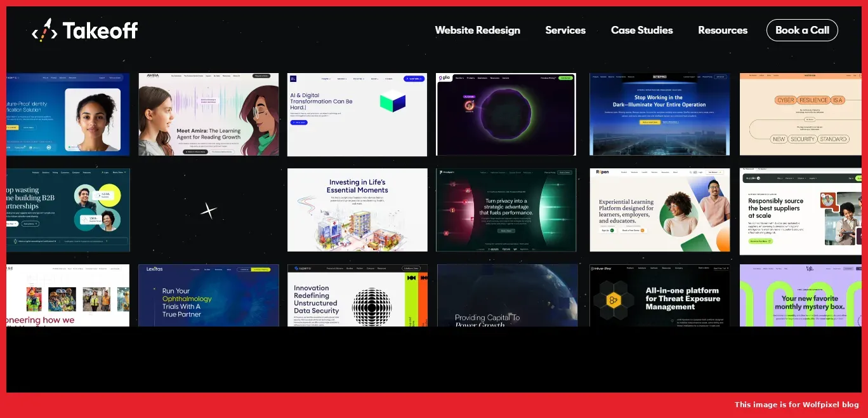Open the Stop Working in the Dark thumbnail
This screenshot has width=868, height=418.
click(x=660, y=114)
